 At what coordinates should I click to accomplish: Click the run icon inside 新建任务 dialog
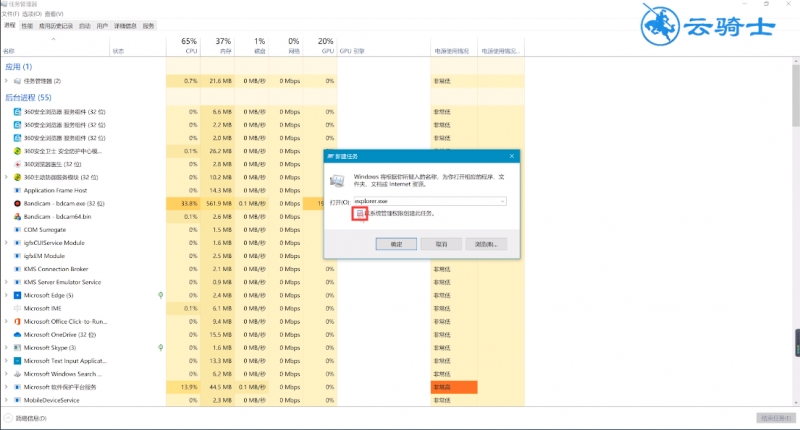coord(337,181)
